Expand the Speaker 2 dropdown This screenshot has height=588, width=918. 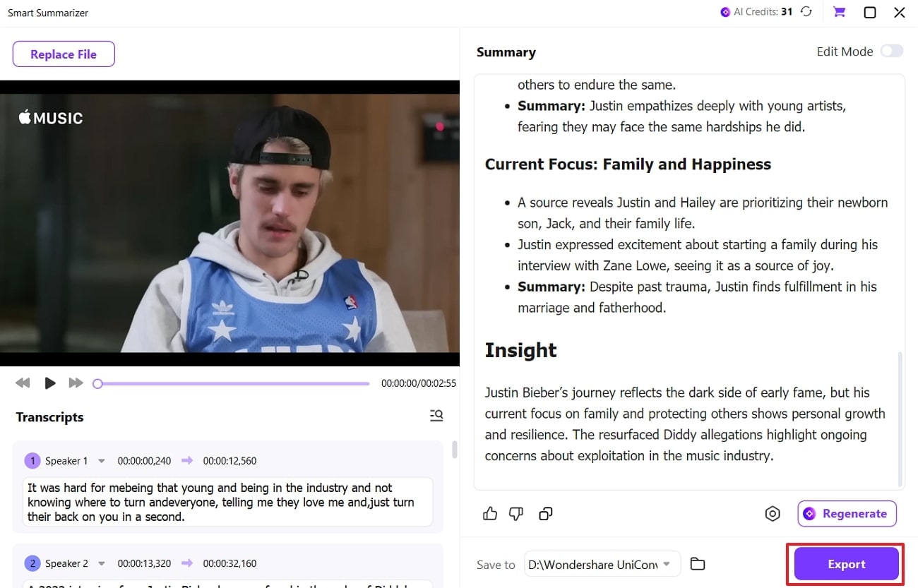pyautogui.click(x=101, y=563)
